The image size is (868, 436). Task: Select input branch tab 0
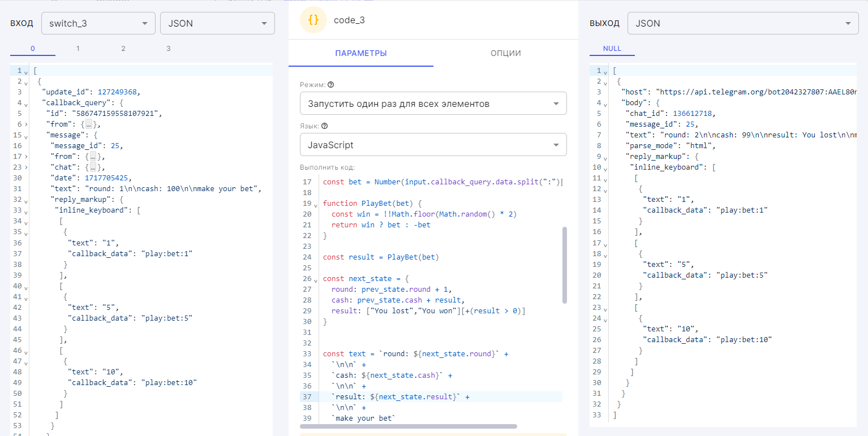pyautogui.click(x=33, y=49)
